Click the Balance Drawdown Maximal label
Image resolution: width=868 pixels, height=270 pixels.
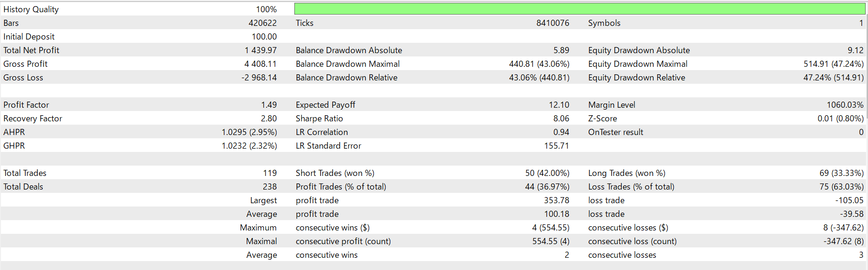point(347,64)
